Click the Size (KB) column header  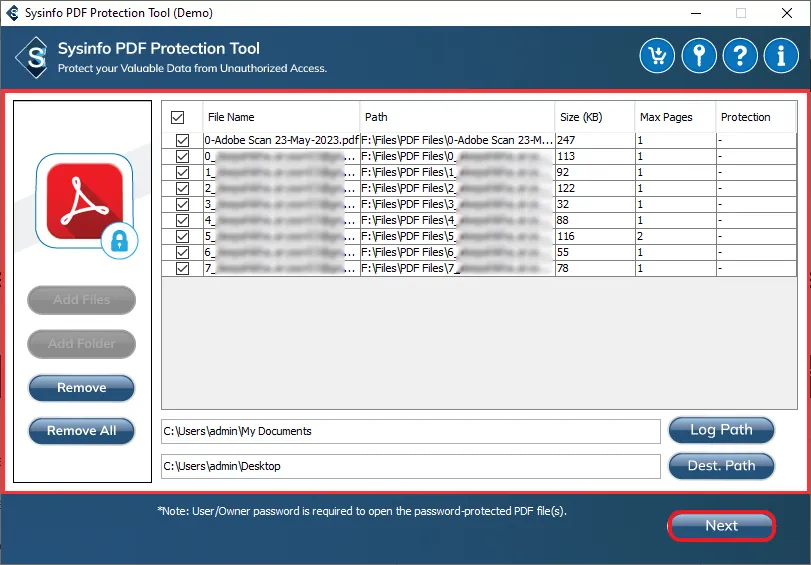(x=594, y=117)
